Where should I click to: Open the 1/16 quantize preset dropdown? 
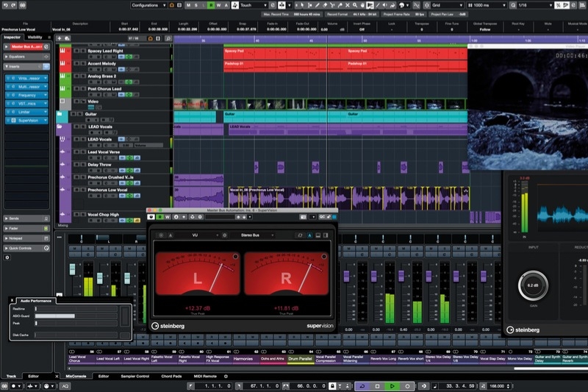coord(536,5)
